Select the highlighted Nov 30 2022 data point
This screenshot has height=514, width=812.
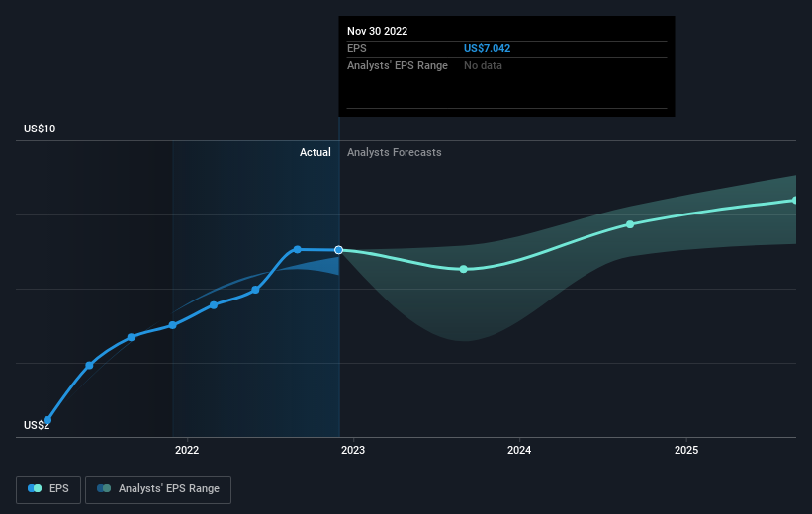click(x=338, y=250)
